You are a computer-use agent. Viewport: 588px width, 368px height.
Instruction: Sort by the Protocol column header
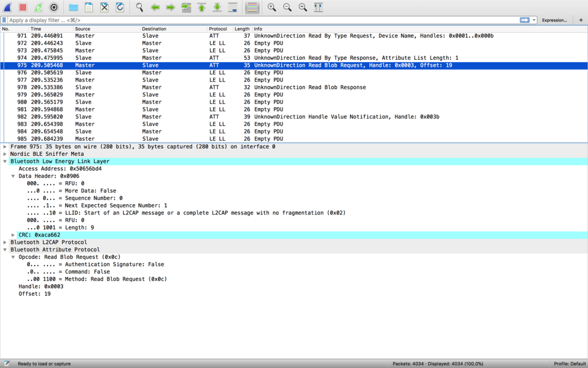coord(220,29)
